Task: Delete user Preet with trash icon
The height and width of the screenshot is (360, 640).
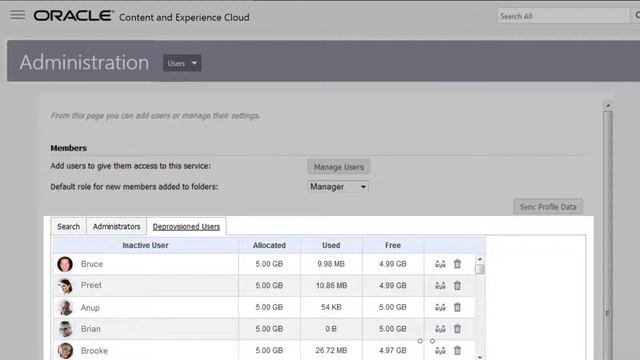Action: pos(458,286)
